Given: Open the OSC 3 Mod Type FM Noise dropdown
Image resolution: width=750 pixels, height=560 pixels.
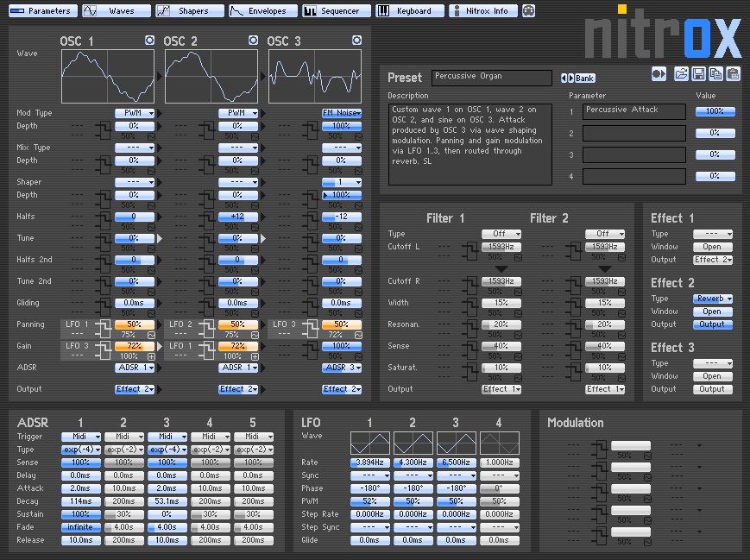Looking at the screenshot, I should pos(342,113).
